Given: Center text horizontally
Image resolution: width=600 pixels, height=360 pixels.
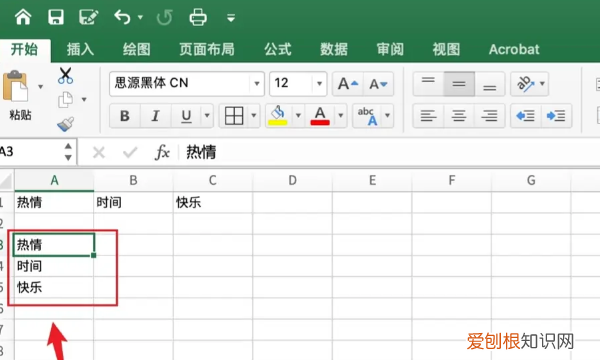Looking at the screenshot, I should click(459, 116).
